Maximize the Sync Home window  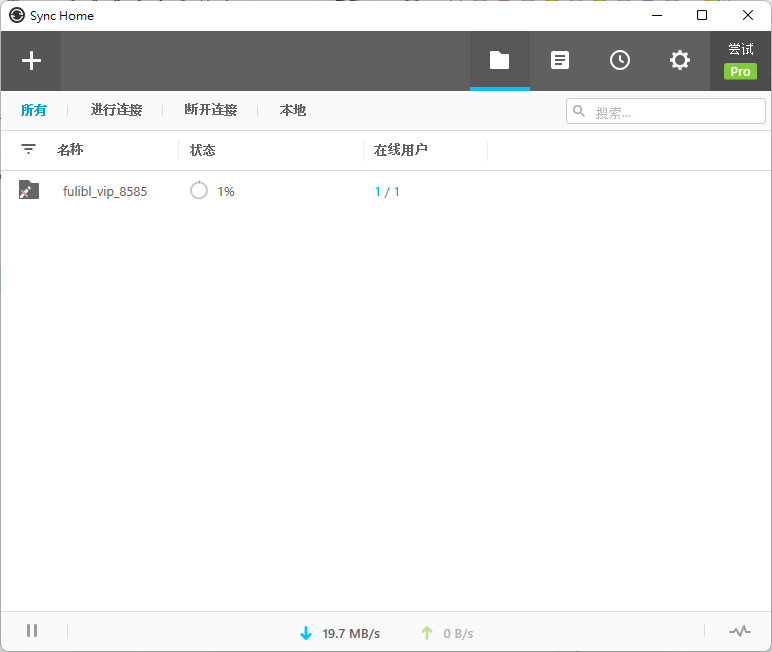click(702, 15)
